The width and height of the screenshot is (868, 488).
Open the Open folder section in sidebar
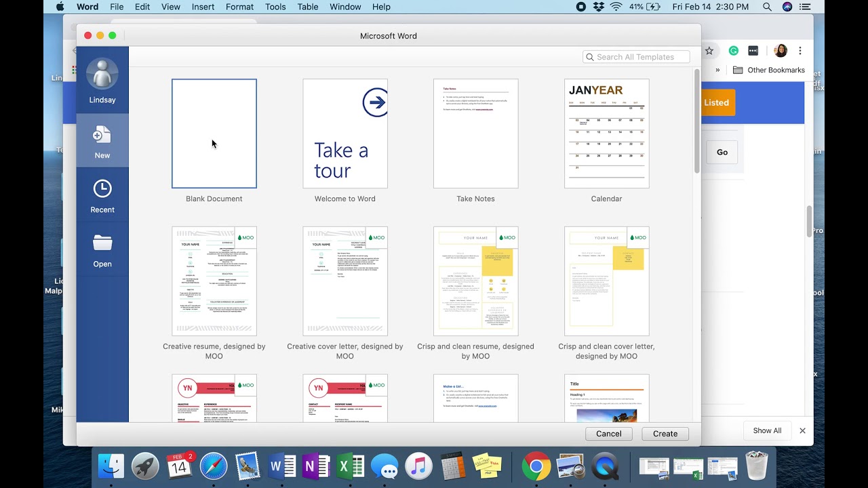(x=102, y=250)
